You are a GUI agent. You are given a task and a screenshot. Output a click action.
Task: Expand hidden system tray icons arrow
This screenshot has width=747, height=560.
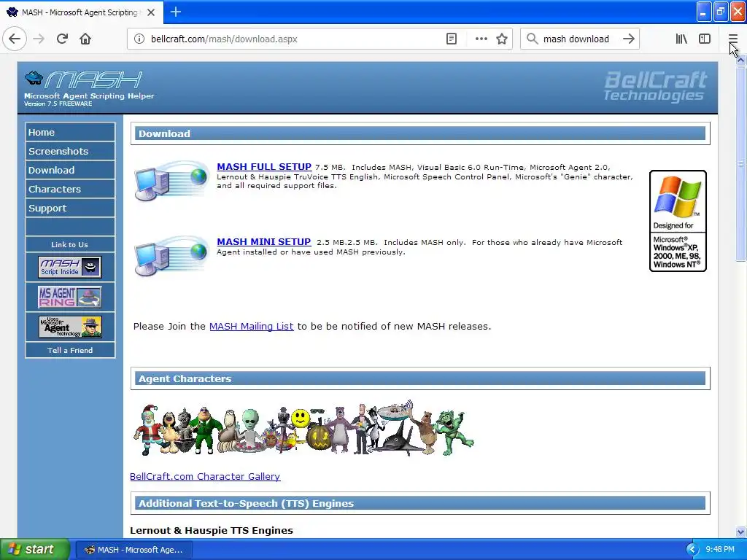pyautogui.click(x=692, y=550)
